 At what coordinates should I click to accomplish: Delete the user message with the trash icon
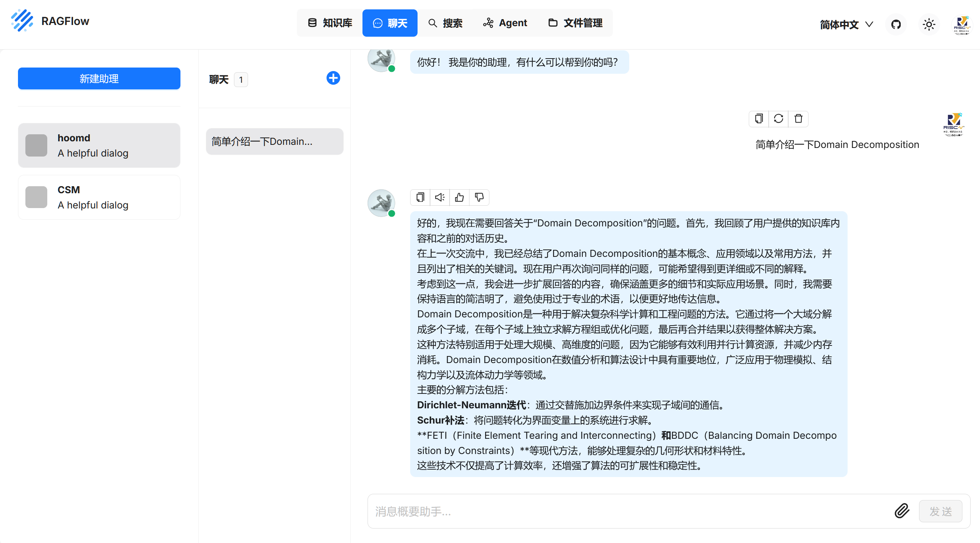[x=798, y=119]
